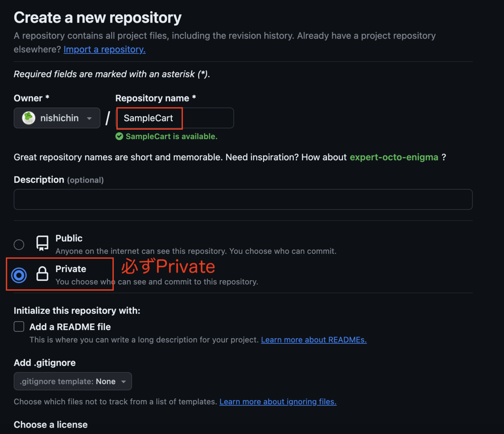Image resolution: width=504 pixels, height=434 pixels.
Task: Click the Add a README file label
Action: pyautogui.click(x=70, y=327)
